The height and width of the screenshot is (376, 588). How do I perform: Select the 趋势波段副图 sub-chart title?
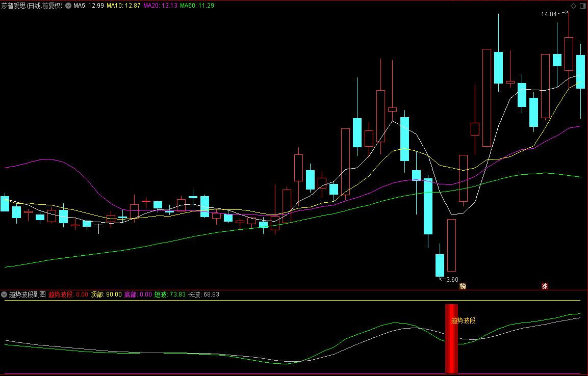pyautogui.click(x=28, y=294)
